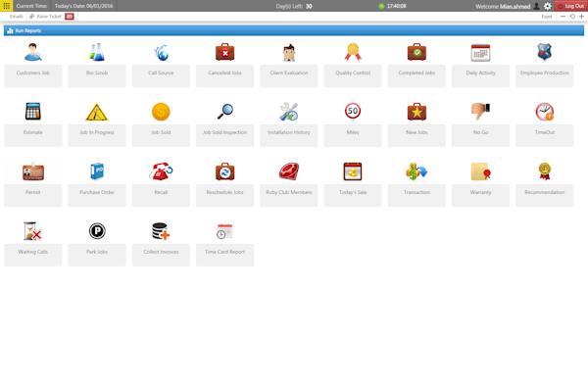The width and height of the screenshot is (588, 388).
Task: Open the Warranty certificate icon
Action: pos(481,171)
